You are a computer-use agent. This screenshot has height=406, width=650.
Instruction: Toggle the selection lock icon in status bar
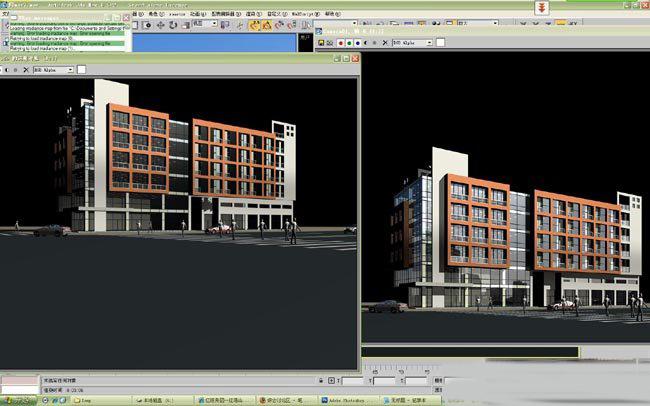pos(321,380)
